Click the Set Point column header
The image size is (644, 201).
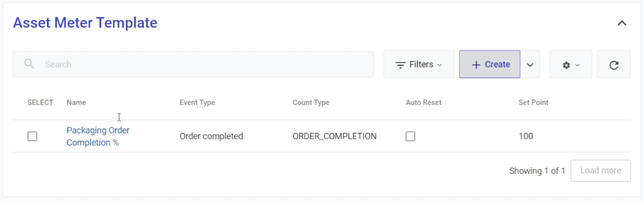click(x=533, y=102)
